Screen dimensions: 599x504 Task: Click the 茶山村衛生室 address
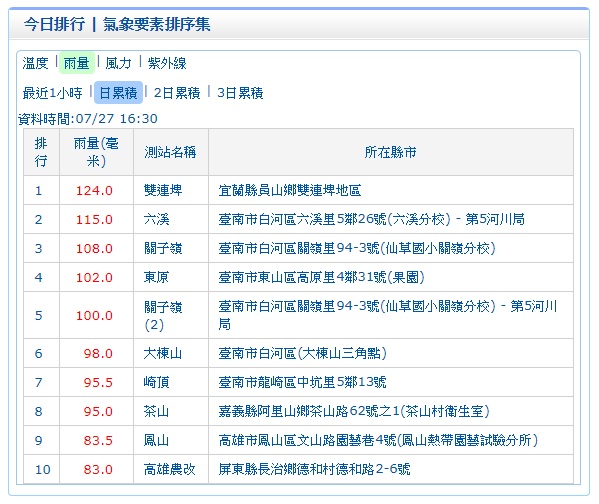point(354,412)
